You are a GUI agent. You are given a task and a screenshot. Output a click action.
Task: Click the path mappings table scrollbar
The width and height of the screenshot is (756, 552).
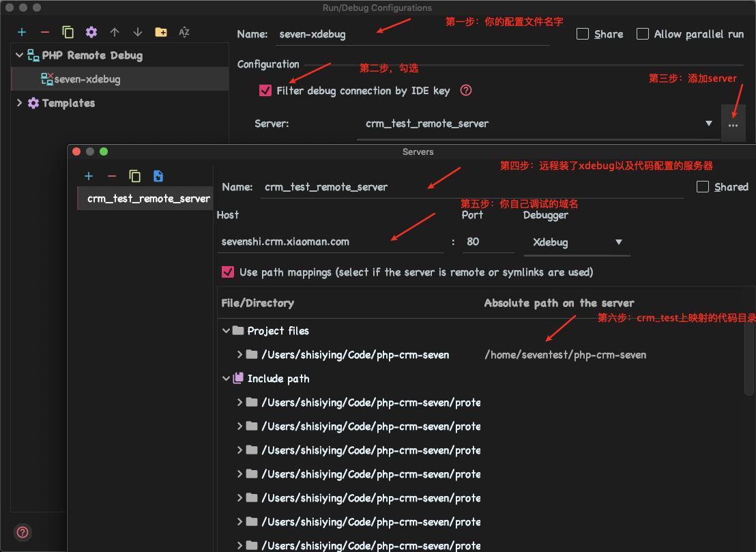point(749,359)
